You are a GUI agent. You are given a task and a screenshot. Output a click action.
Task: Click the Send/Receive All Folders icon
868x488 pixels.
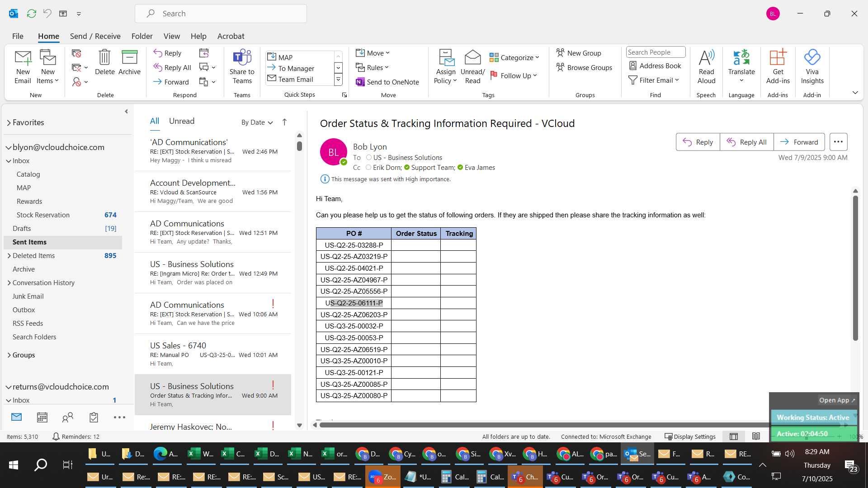tap(31, 14)
